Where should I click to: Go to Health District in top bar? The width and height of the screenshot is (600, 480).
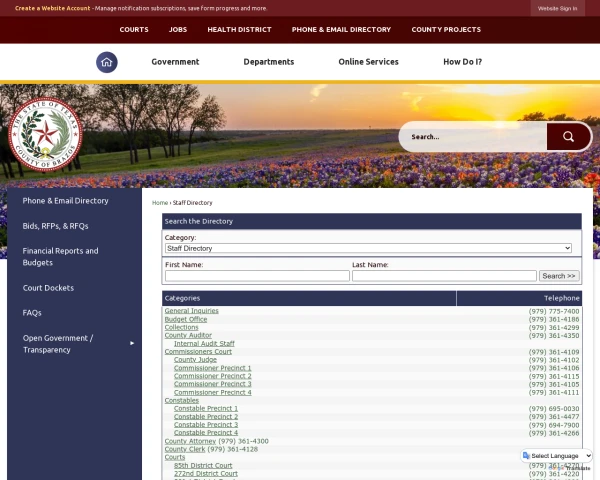(239, 30)
